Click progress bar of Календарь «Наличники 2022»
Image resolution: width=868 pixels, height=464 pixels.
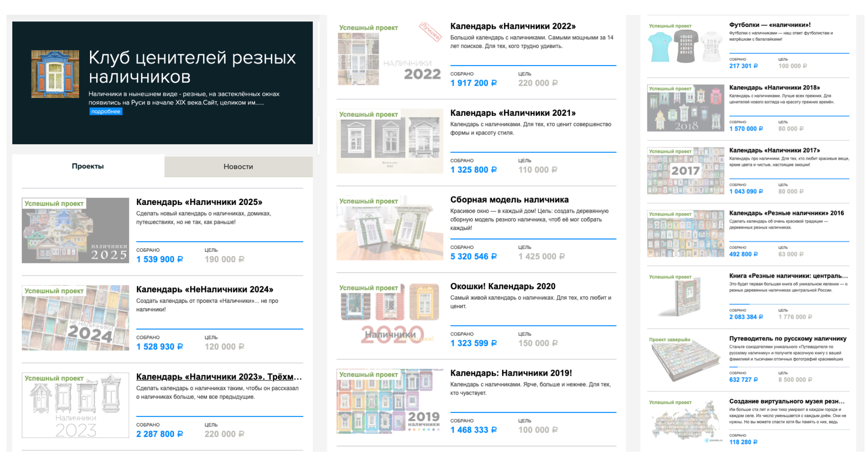(x=533, y=66)
